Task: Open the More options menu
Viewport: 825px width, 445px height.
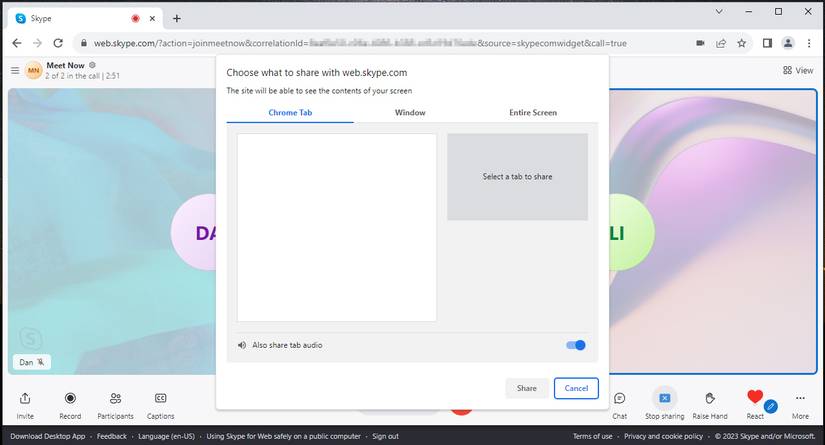Action: pos(800,398)
